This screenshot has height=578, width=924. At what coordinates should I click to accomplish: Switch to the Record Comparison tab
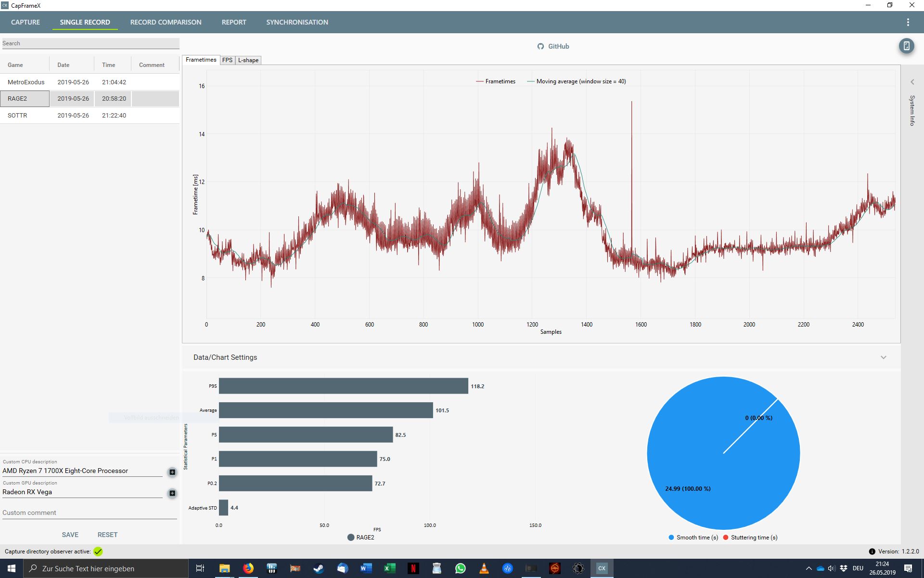click(x=166, y=22)
